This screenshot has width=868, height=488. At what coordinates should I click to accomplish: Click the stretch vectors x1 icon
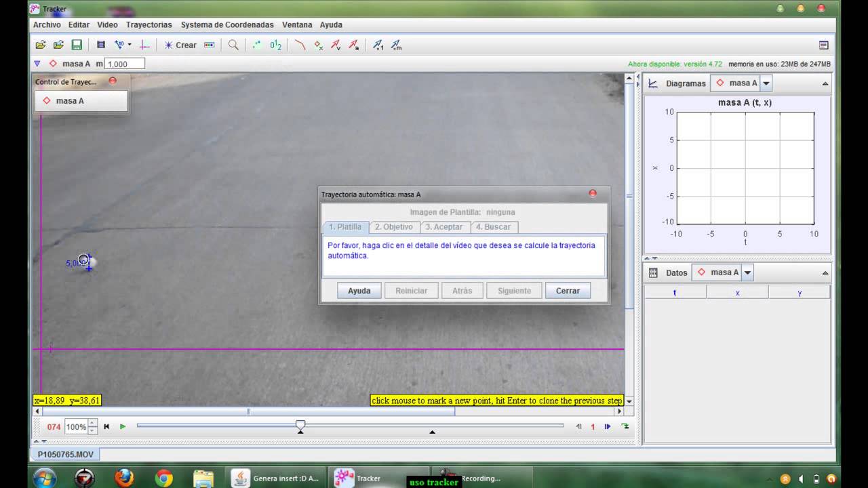pos(378,45)
